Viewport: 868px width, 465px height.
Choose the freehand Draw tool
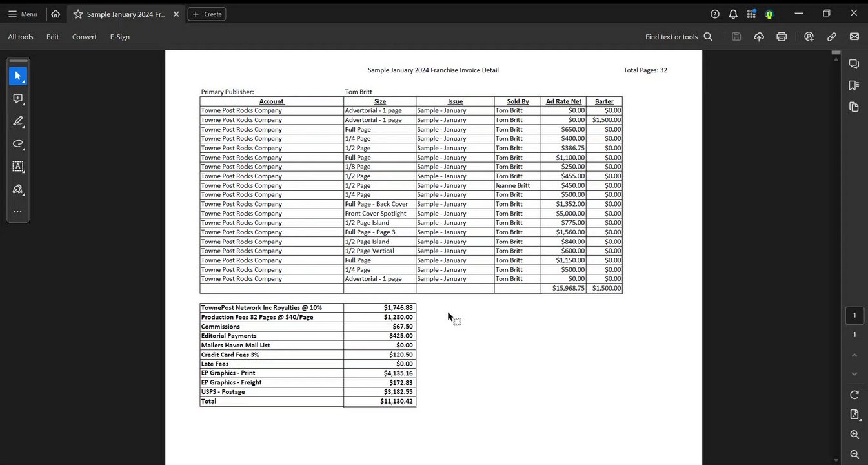18,144
